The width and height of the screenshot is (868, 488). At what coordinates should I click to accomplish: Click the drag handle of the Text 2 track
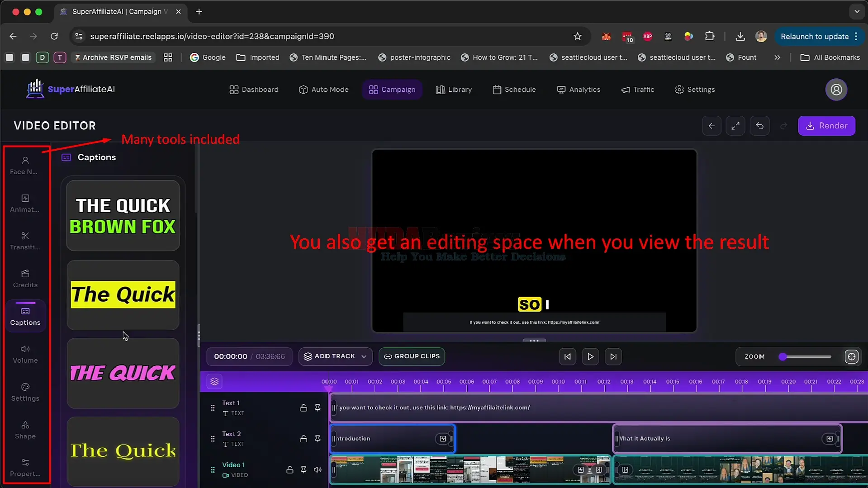(213, 439)
